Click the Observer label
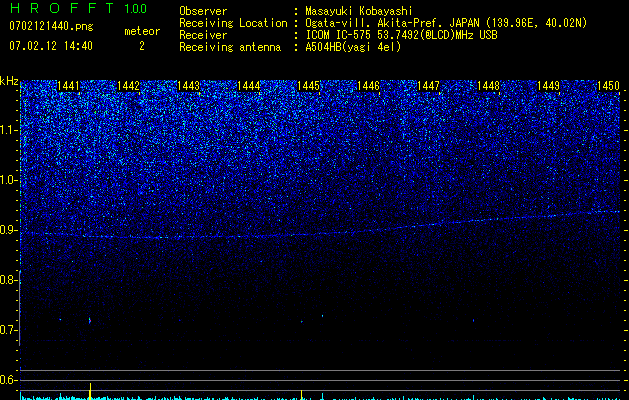 (203, 11)
